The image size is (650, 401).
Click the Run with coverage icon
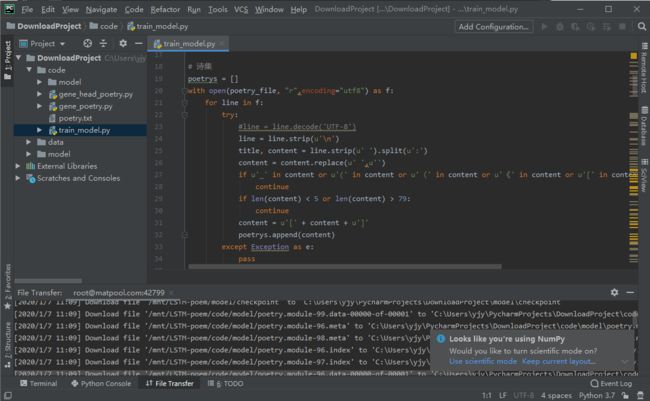[575, 27]
